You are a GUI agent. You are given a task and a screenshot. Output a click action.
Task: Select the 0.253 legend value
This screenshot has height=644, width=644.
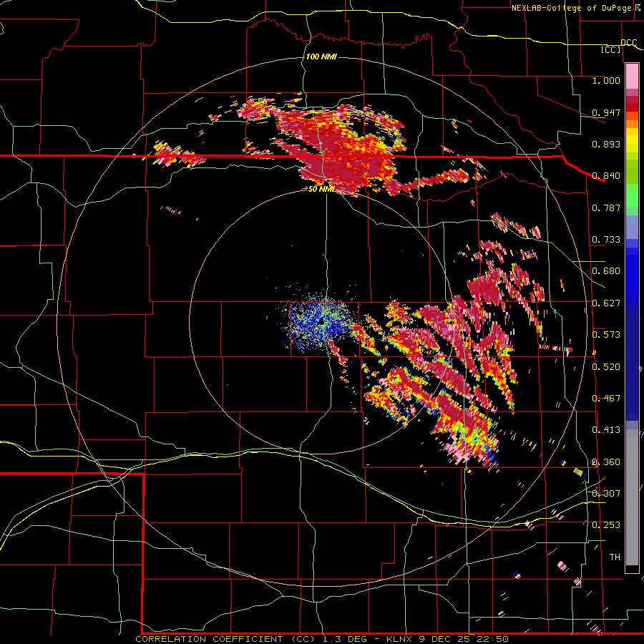point(606,525)
